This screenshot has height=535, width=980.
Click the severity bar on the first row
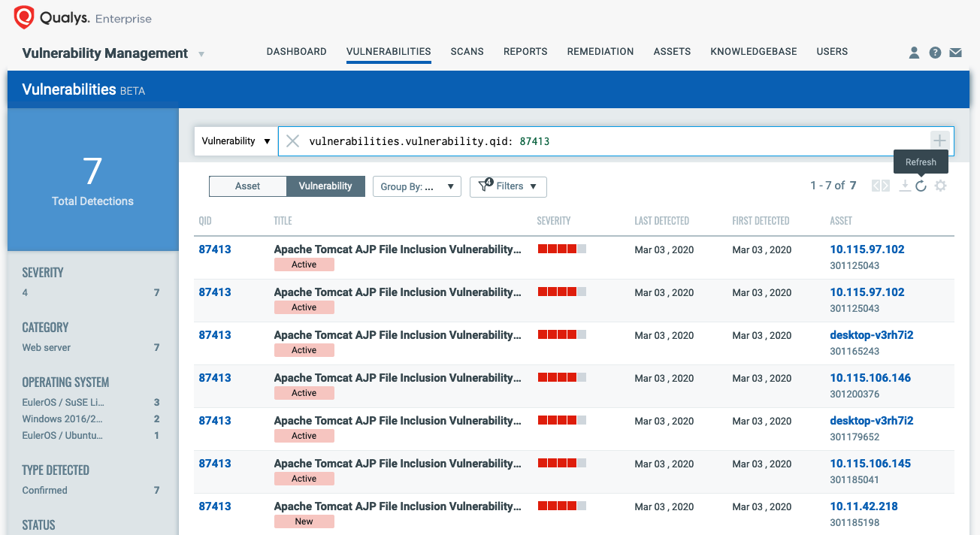561,249
